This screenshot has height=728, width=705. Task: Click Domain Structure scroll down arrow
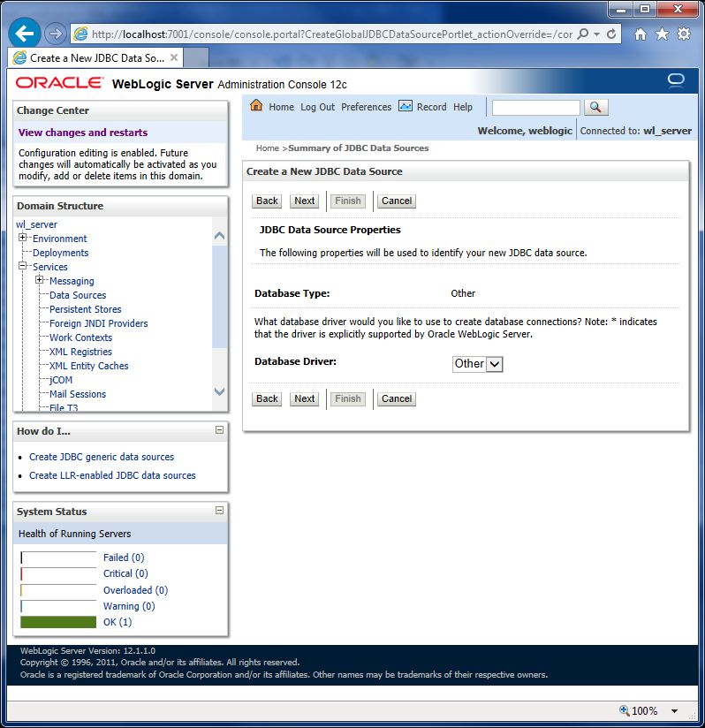pyautogui.click(x=219, y=391)
